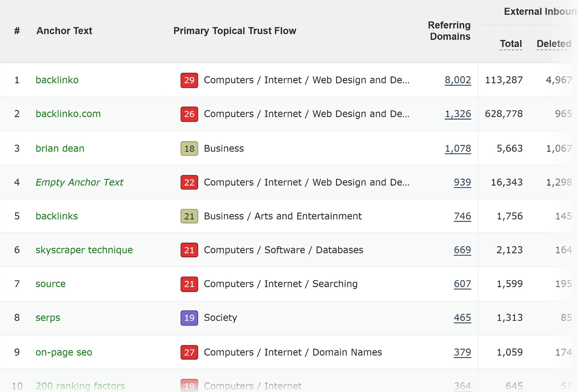Click the total value 16,343
This screenshot has width=578, height=392.
pyautogui.click(x=507, y=182)
